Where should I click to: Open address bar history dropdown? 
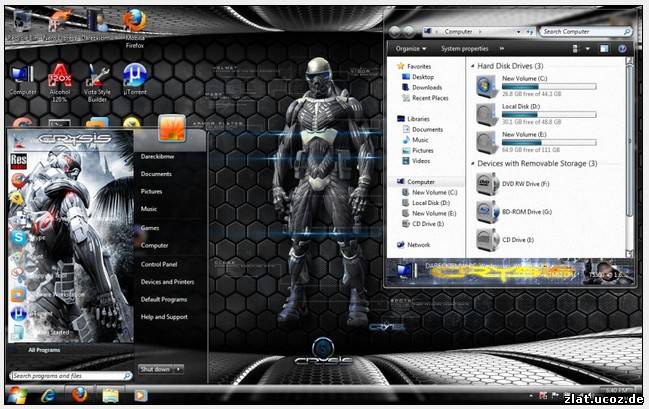click(x=518, y=31)
